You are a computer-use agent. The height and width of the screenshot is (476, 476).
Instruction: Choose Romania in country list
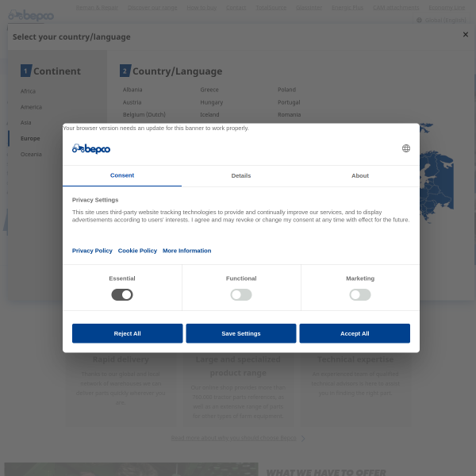[289, 114]
